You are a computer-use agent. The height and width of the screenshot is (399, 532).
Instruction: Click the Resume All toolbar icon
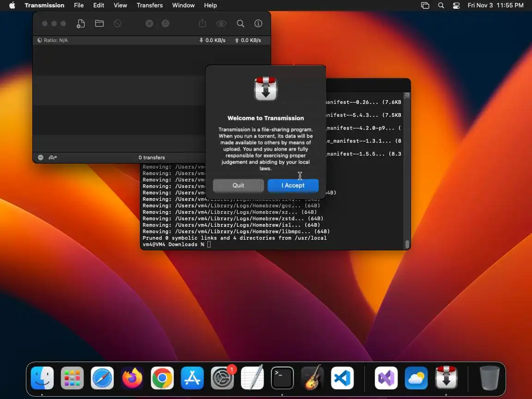(166, 24)
